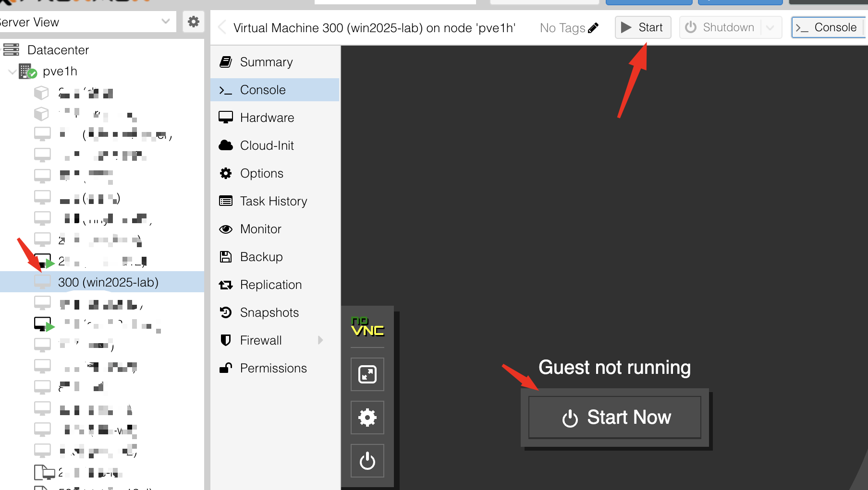This screenshot has height=490, width=868.
Task: Open the Hardware tab
Action: [267, 118]
